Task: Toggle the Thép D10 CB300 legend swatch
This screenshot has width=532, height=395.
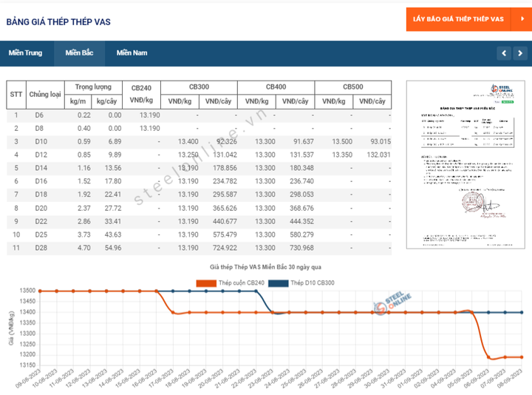Action: (279, 283)
